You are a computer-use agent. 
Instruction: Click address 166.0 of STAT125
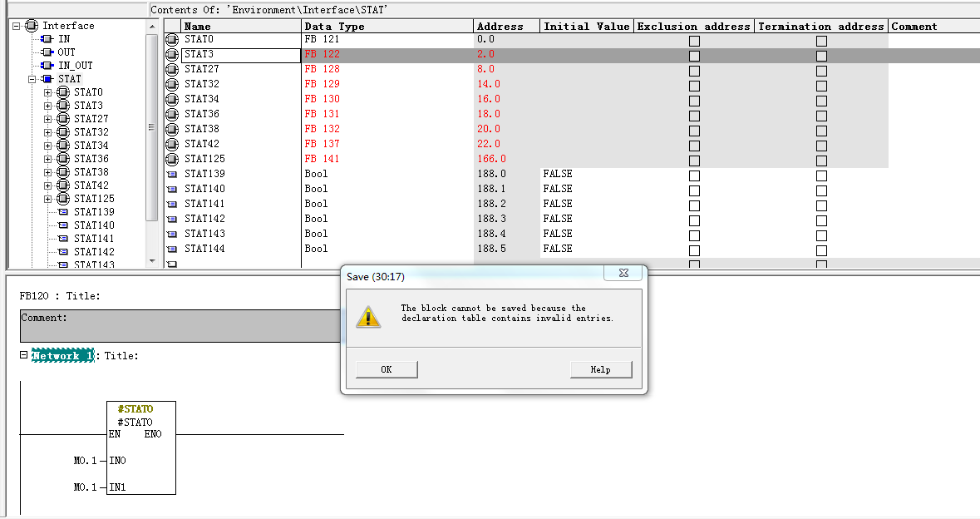point(492,159)
